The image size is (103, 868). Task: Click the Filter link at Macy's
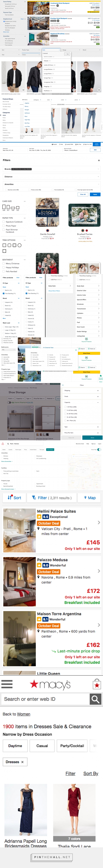[x=70, y=773]
